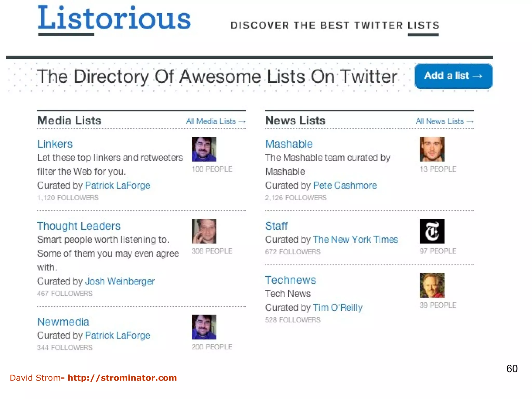Click the Newmedia list avatar photo
The image size is (532, 399).
tap(204, 327)
